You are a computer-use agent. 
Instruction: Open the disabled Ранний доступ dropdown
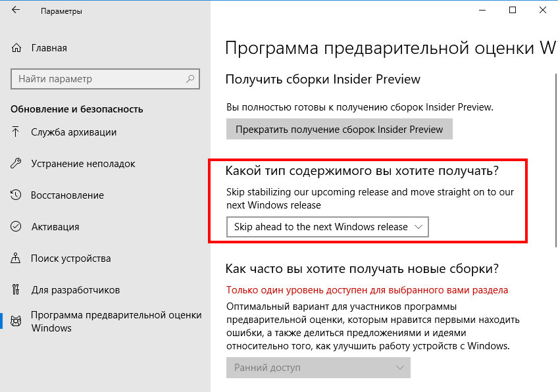click(318, 368)
